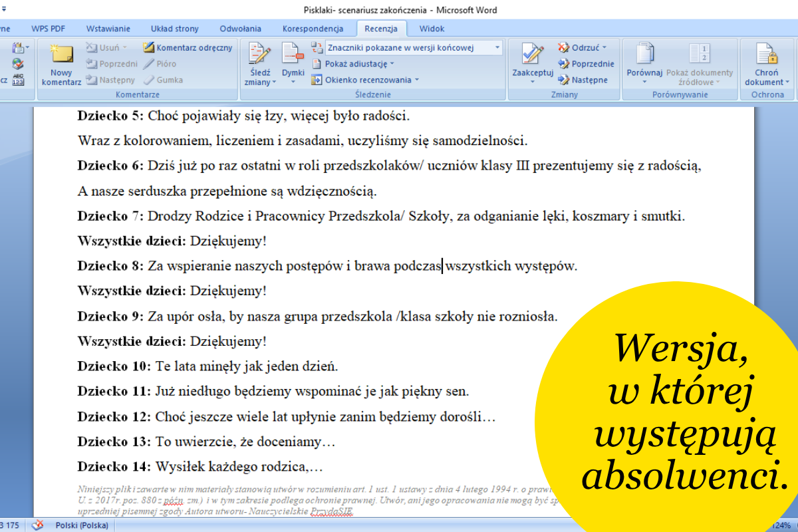Toggle the Okienko recenzowania pane
Screen dimensions: 798x532
point(366,80)
